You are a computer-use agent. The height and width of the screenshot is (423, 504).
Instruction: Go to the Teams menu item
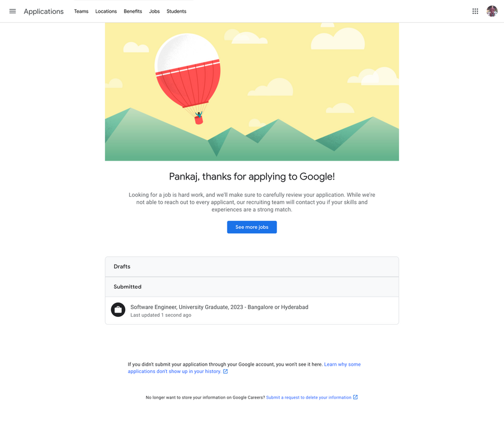[x=81, y=11]
